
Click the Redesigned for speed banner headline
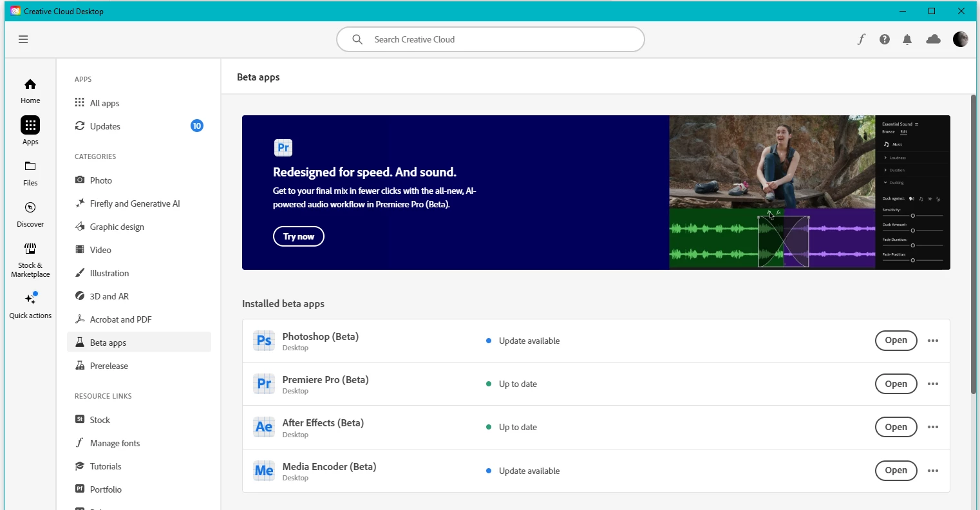[x=364, y=172]
